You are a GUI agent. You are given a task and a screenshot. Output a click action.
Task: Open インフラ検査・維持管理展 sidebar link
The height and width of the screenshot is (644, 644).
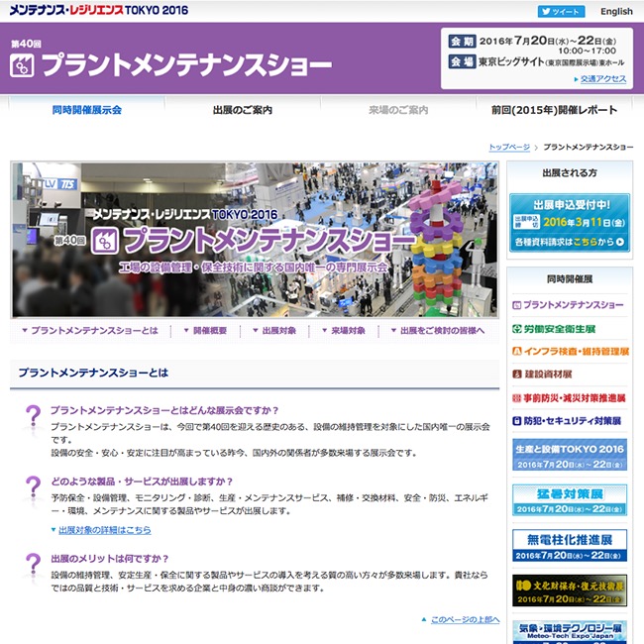569,351
